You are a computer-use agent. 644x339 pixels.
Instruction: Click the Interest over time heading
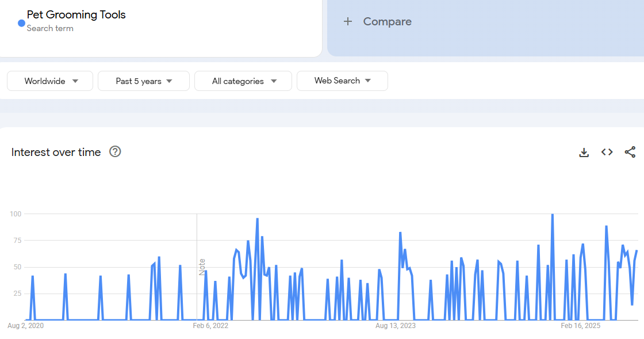coord(56,153)
